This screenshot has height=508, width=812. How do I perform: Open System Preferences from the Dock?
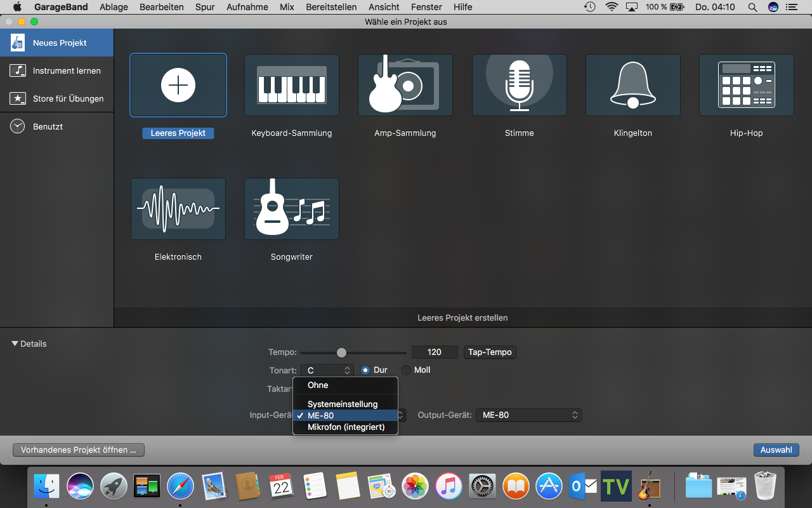click(x=482, y=486)
